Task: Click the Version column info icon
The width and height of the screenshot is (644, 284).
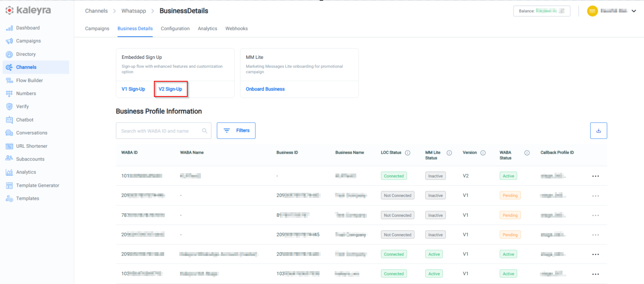Action: [x=483, y=153]
